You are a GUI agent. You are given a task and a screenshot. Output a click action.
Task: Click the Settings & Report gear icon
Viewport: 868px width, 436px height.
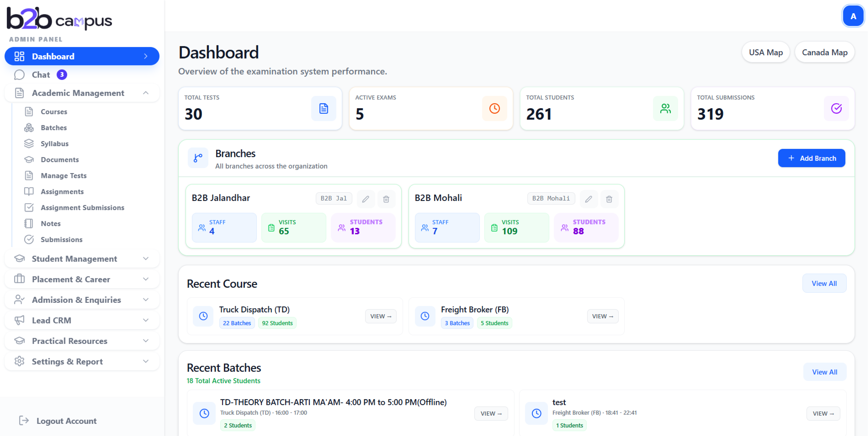click(19, 361)
